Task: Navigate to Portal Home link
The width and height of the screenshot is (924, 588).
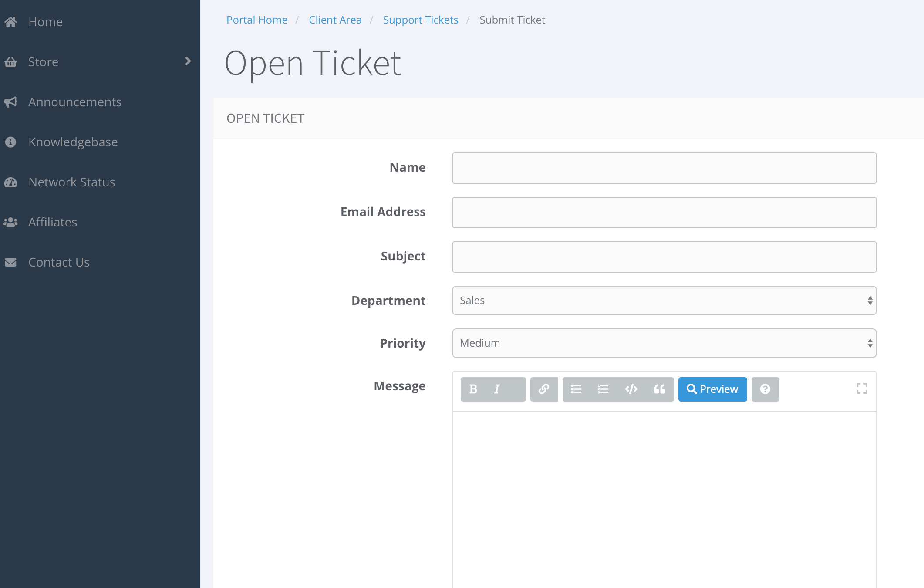Action: (x=257, y=20)
